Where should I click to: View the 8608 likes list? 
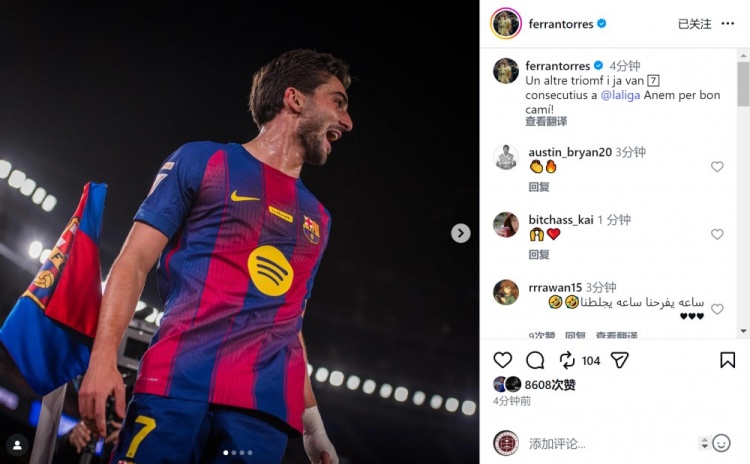point(550,384)
